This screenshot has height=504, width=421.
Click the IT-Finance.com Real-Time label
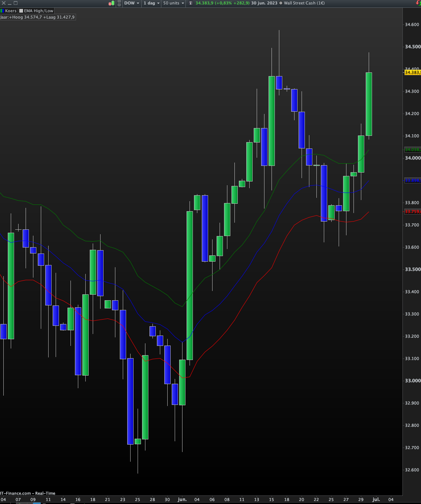[28, 493]
